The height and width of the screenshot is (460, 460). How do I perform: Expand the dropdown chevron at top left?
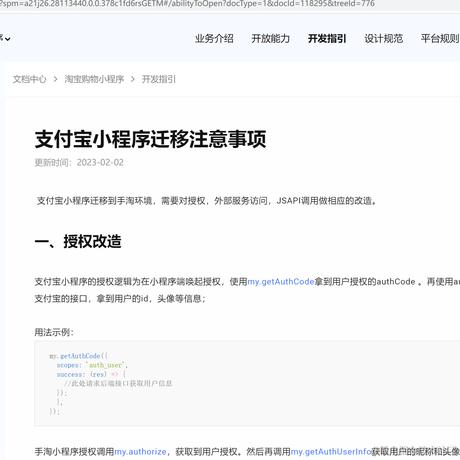click(7, 39)
